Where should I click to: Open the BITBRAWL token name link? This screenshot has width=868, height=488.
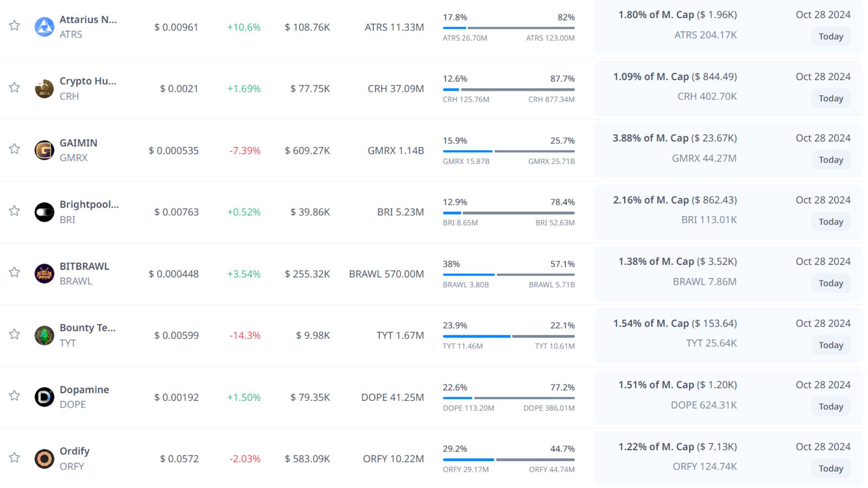(85, 266)
